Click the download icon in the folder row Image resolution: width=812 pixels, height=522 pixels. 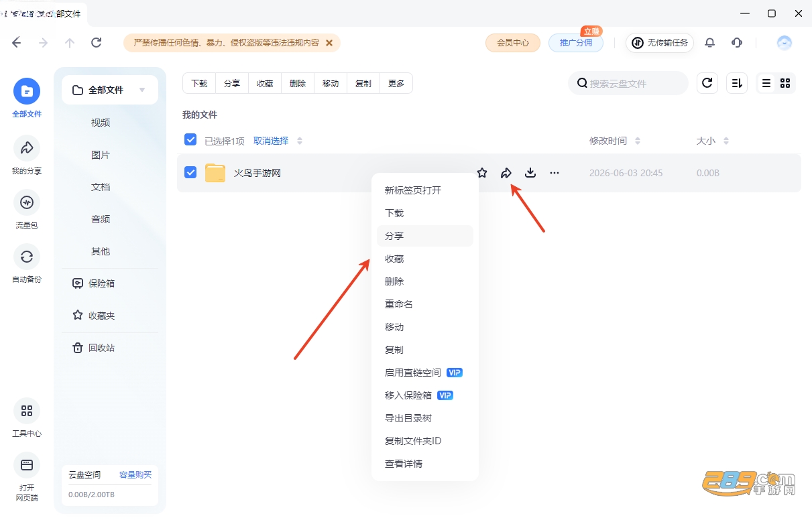pos(530,173)
